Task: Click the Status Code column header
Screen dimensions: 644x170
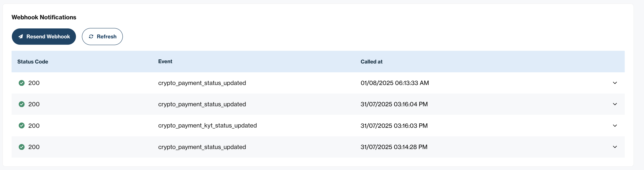Action: (33, 62)
